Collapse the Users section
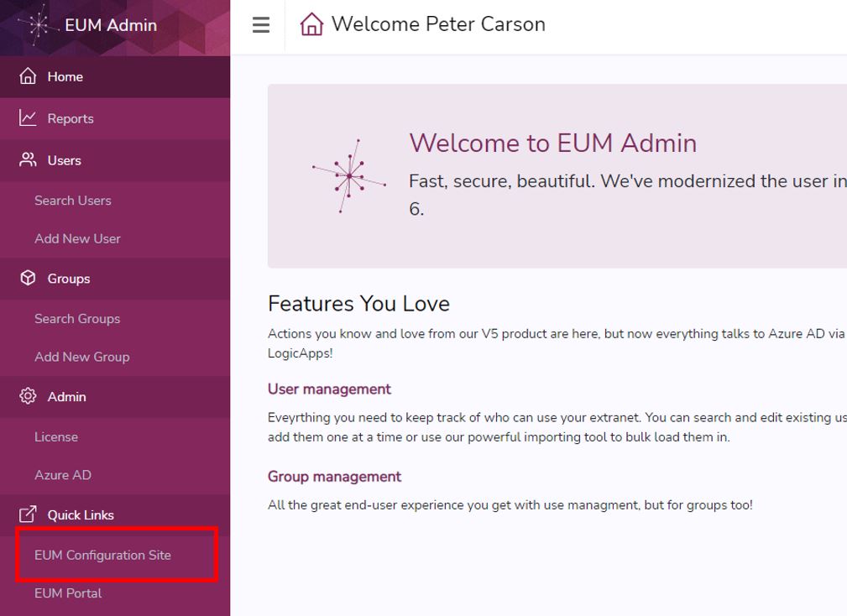Image resolution: width=847 pixels, height=616 pixels. (x=63, y=160)
